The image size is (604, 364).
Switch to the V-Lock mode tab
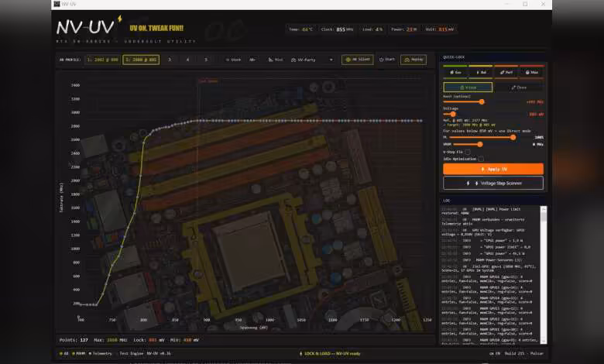pyautogui.click(x=468, y=88)
